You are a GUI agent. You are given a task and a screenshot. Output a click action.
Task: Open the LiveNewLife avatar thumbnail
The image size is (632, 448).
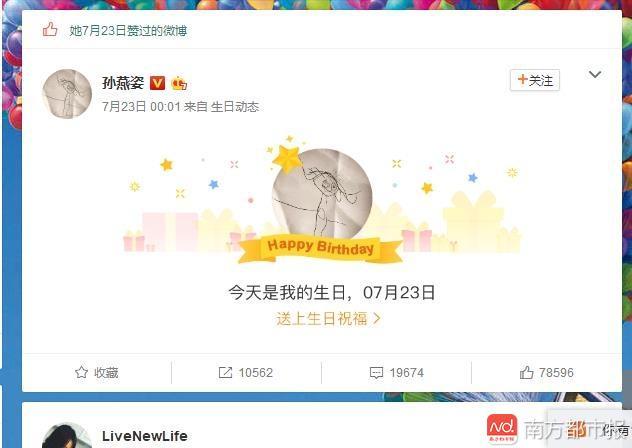tap(67, 435)
